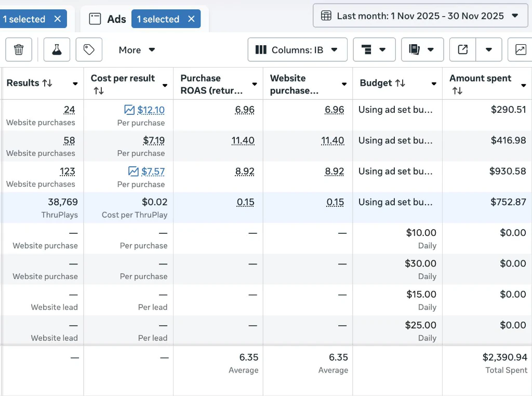
Task: Click the $10.00 Daily budget cell
Action: (x=397, y=239)
